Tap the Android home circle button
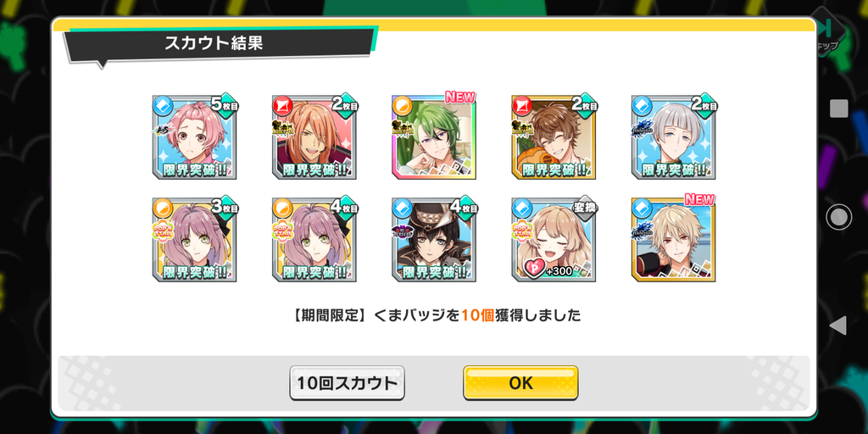Screen dimensions: 868x434 click(x=838, y=216)
